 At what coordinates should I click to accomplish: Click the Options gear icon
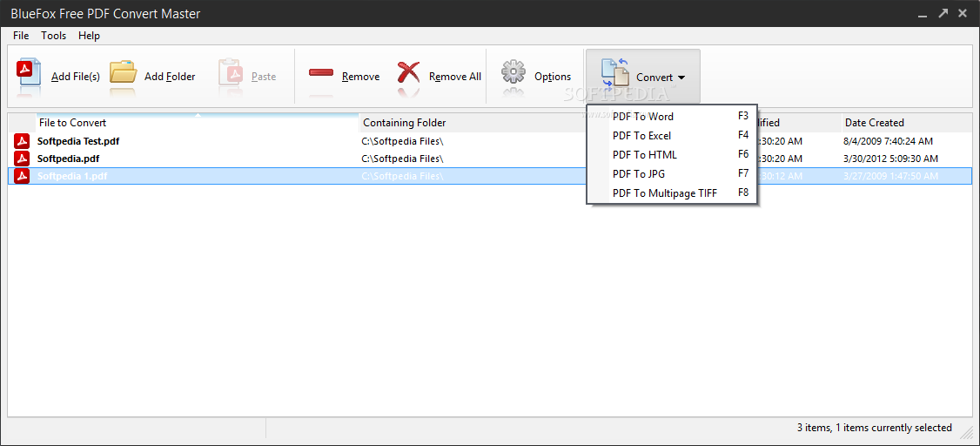point(513,72)
